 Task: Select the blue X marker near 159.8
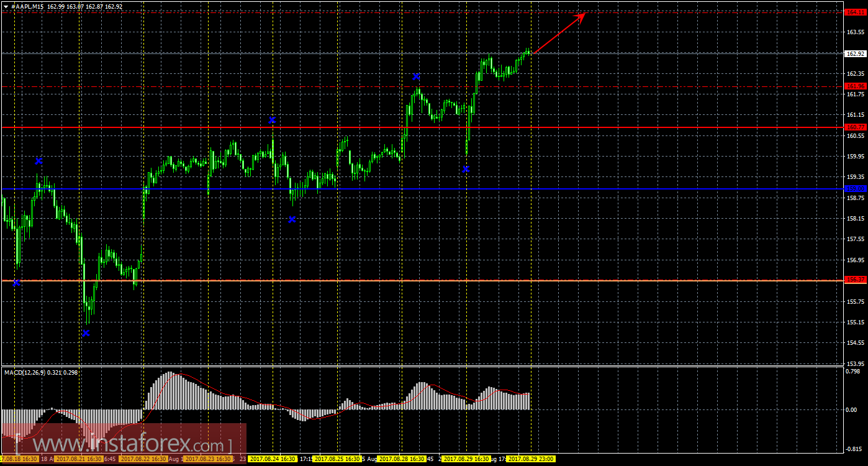[x=38, y=161]
